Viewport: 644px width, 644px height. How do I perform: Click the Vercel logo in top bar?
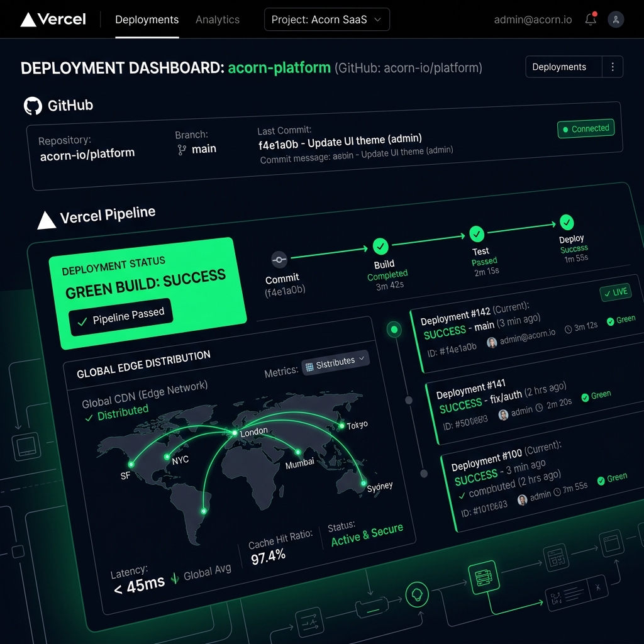53,19
